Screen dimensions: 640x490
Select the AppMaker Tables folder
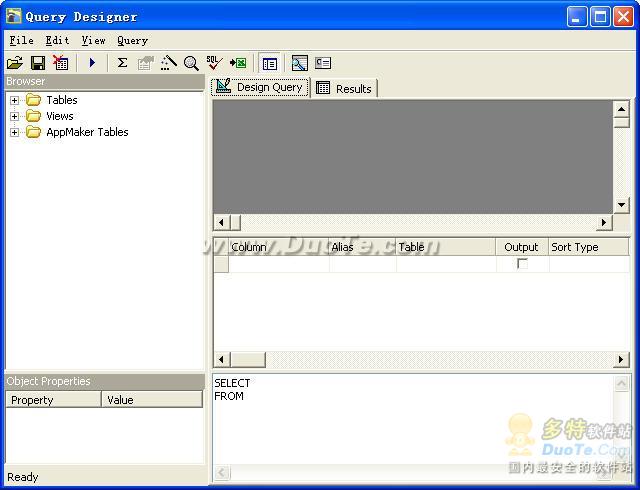(x=77, y=132)
